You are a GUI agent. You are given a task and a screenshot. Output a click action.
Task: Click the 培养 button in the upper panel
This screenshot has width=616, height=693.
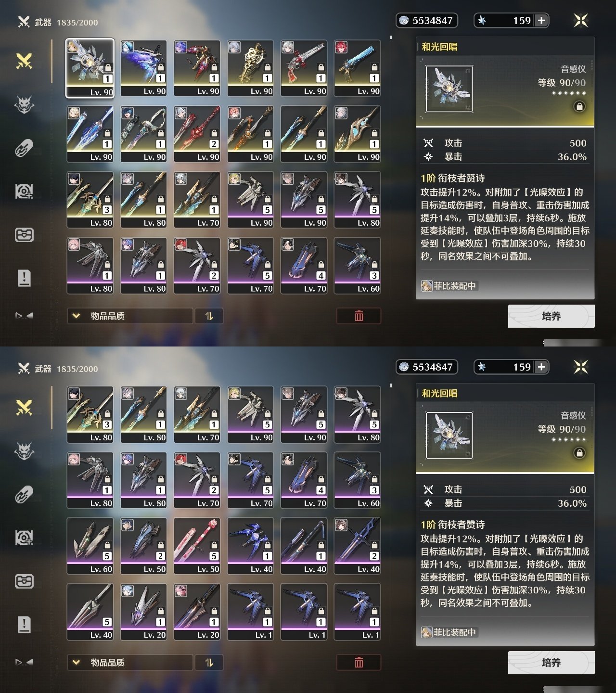(x=551, y=316)
